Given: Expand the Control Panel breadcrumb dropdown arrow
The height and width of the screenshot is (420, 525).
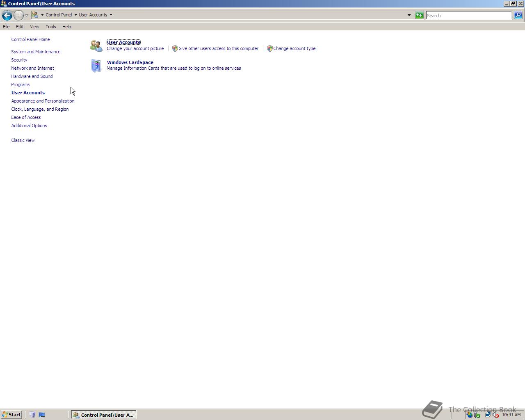Looking at the screenshot, I should tap(75, 15).
